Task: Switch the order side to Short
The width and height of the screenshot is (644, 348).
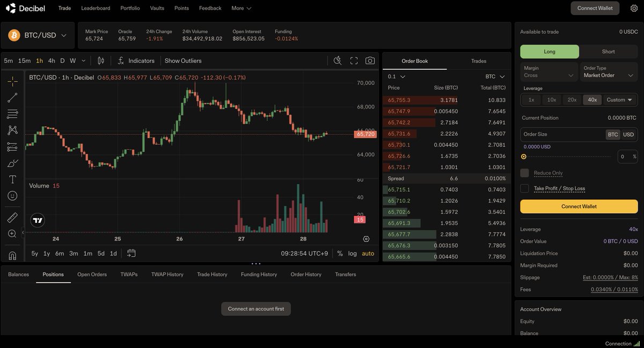Action: tap(609, 52)
